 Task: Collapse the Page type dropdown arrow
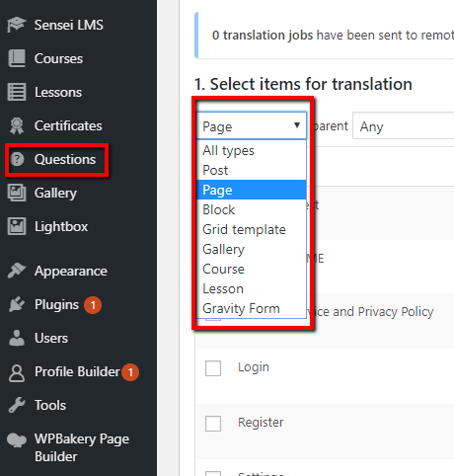point(297,125)
